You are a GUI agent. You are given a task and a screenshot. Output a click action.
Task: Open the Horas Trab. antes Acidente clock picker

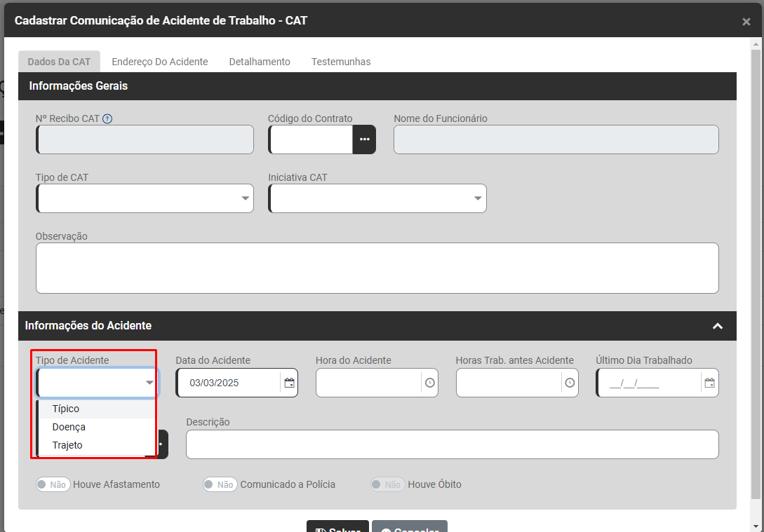pos(570,383)
